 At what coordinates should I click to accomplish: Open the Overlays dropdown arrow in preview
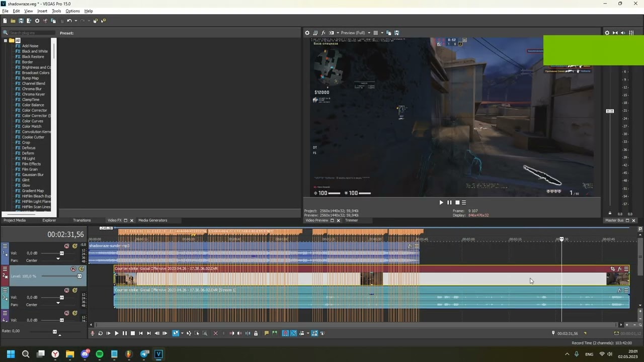382,33
